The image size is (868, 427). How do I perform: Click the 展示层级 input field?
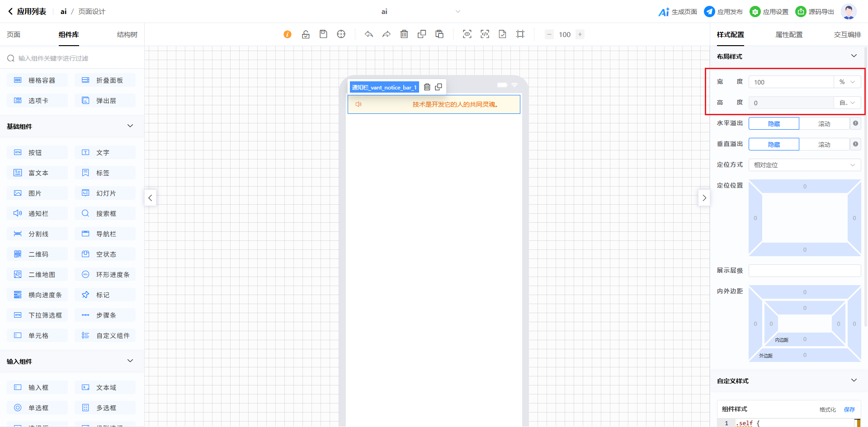tap(804, 271)
